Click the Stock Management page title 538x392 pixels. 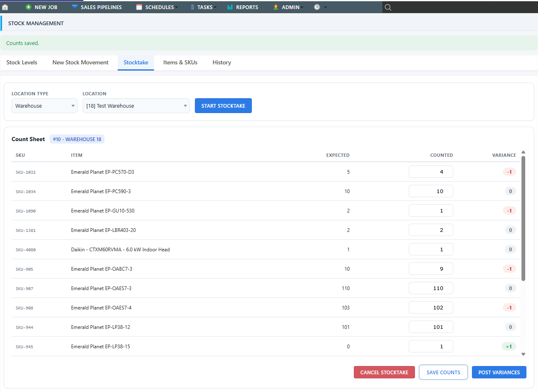click(x=36, y=23)
